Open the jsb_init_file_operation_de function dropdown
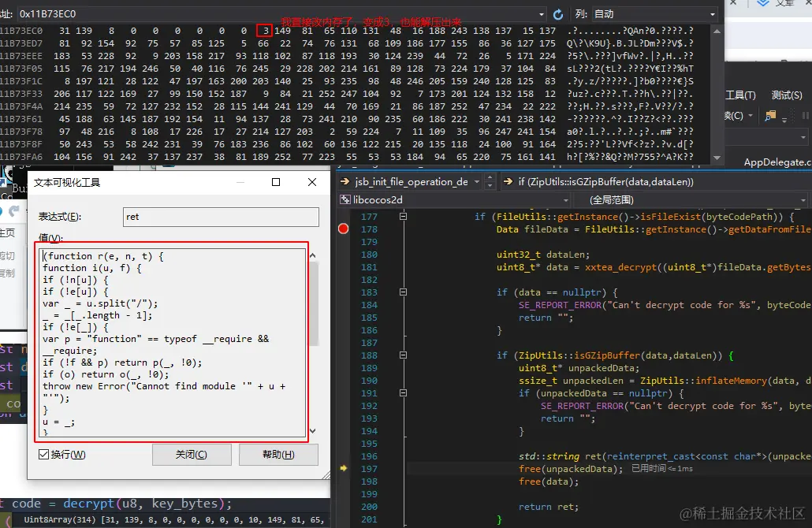Image resolution: width=812 pixels, height=528 pixels. tap(476, 182)
